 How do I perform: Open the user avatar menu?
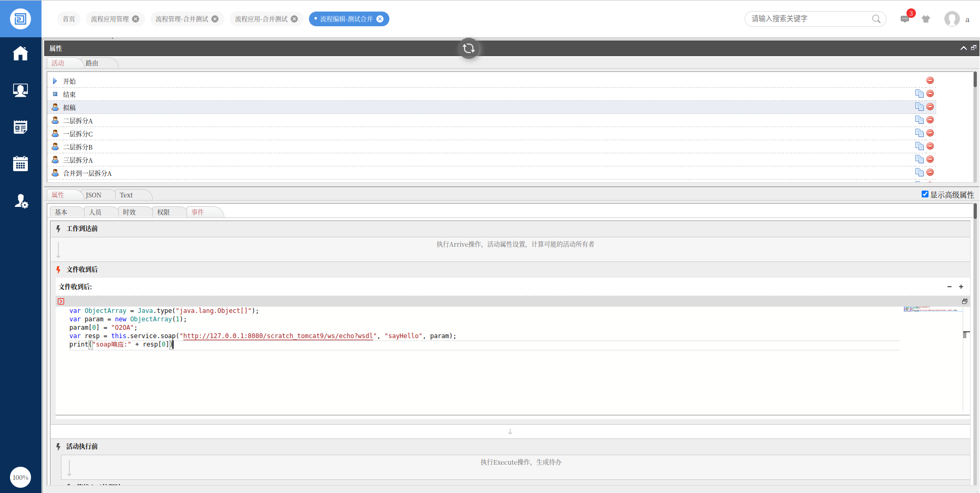[x=952, y=19]
